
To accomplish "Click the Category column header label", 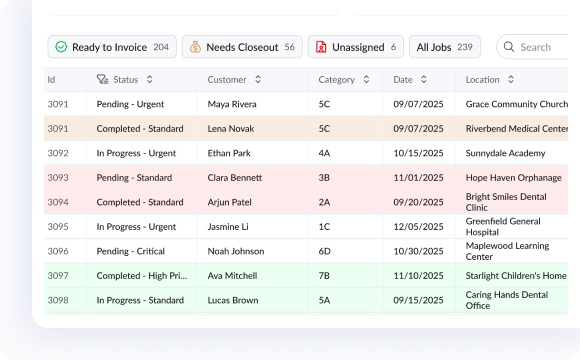I will click(x=337, y=80).
